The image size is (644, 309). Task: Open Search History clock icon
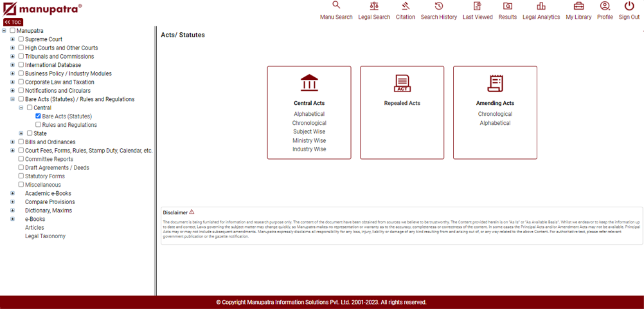point(439,6)
